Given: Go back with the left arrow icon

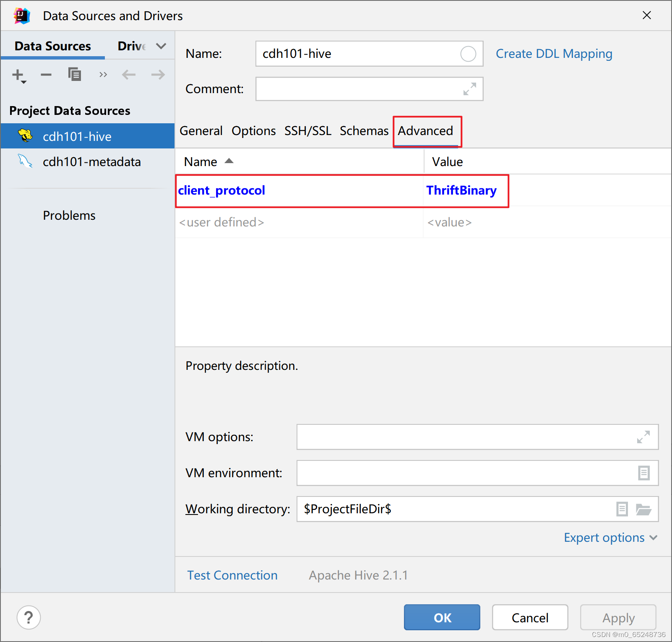Looking at the screenshot, I should pos(129,75).
